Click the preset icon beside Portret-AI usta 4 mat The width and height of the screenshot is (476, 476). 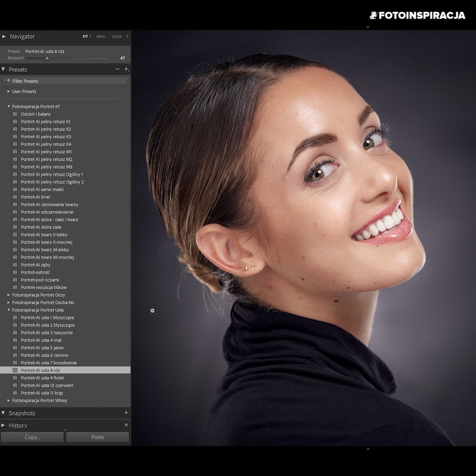15,340
